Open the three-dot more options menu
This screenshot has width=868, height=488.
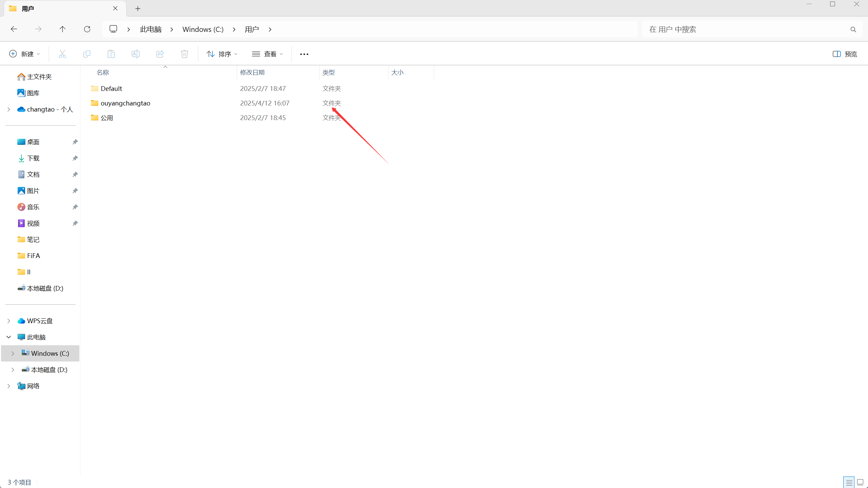point(304,54)
